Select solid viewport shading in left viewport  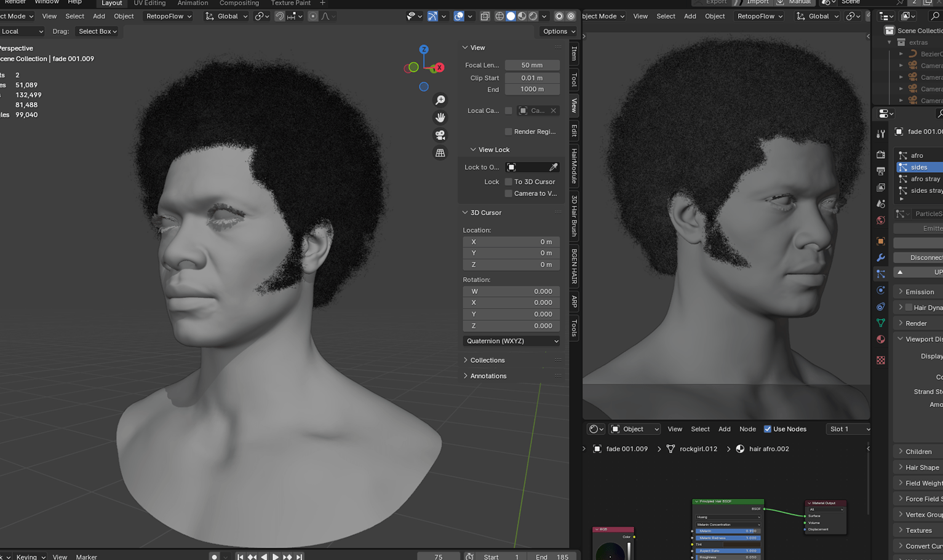coord(511,17)
